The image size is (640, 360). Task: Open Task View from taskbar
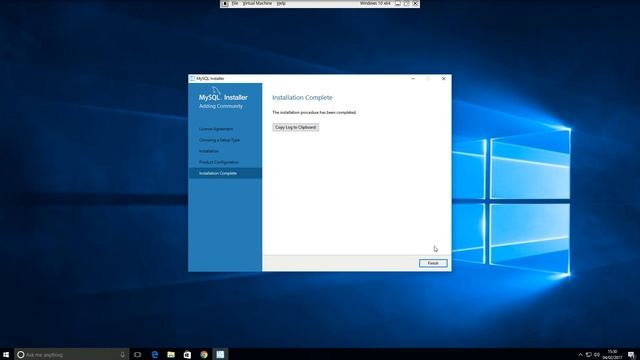click(x=138, y=354)
